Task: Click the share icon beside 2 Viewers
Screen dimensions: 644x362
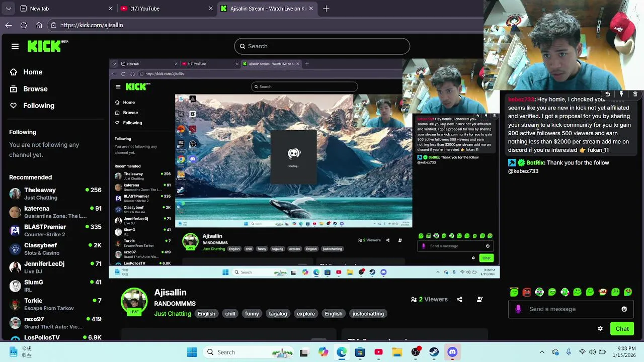Action: 459,299
